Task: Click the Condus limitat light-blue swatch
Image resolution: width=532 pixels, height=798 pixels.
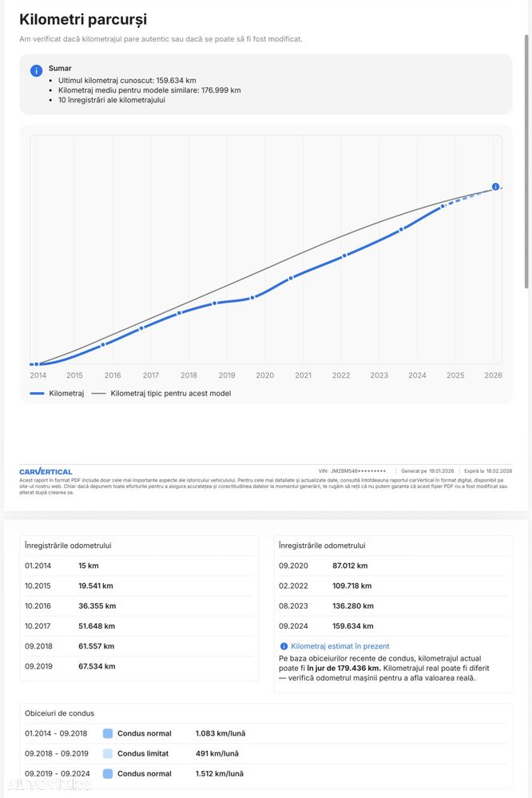Action: [x=108, y=753]
